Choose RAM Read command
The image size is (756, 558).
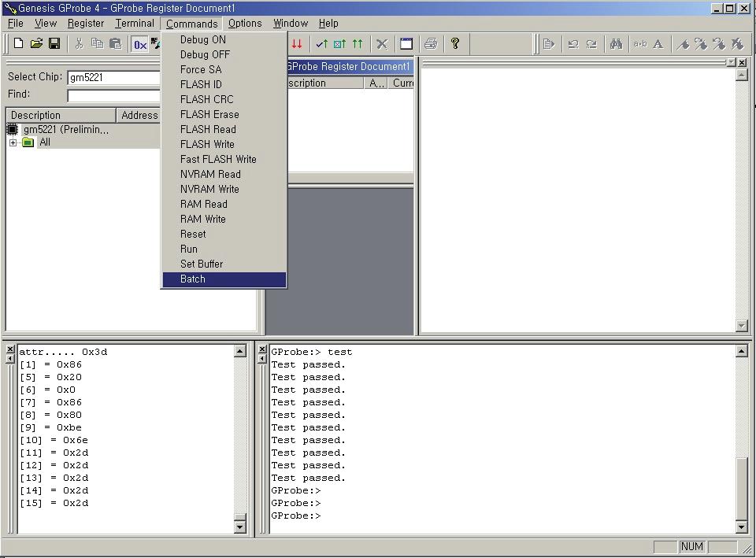(x=224, y=204)
